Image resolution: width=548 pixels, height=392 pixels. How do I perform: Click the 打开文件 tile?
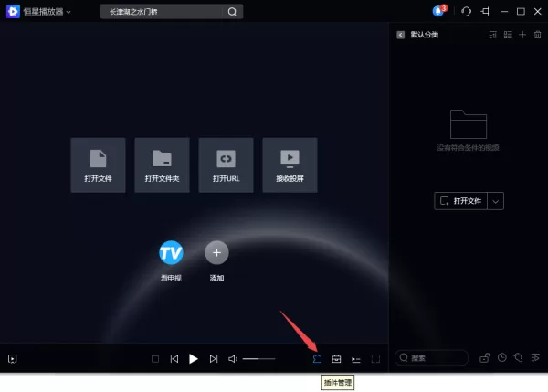coord(99,165)
